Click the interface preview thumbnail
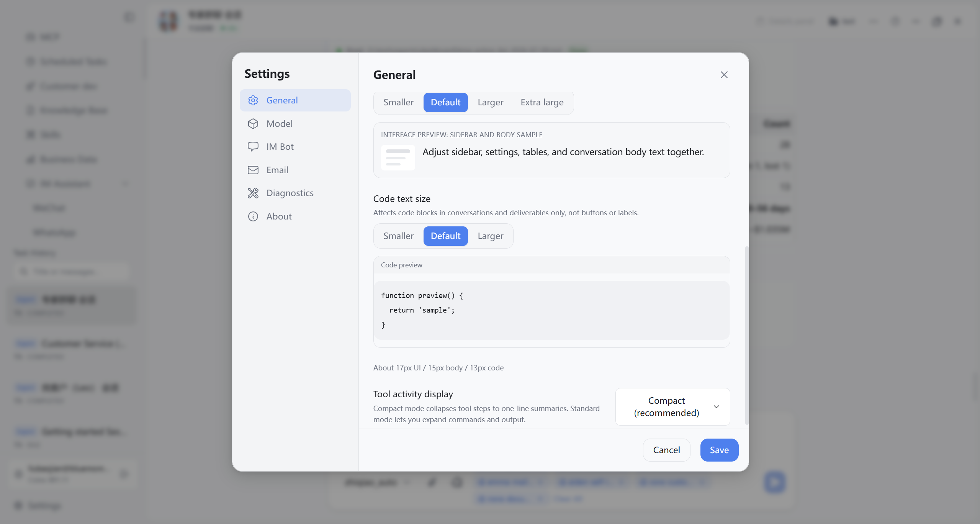The width and height of the screenshot is (980, 524). pos(398,157)
